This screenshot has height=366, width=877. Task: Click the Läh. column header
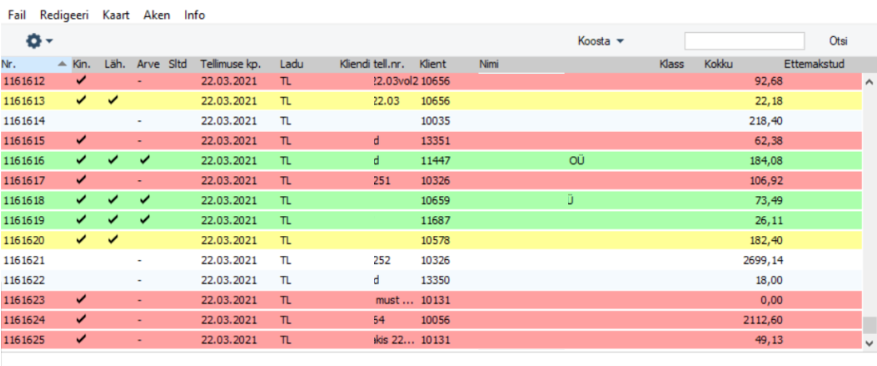coord(115,64)
